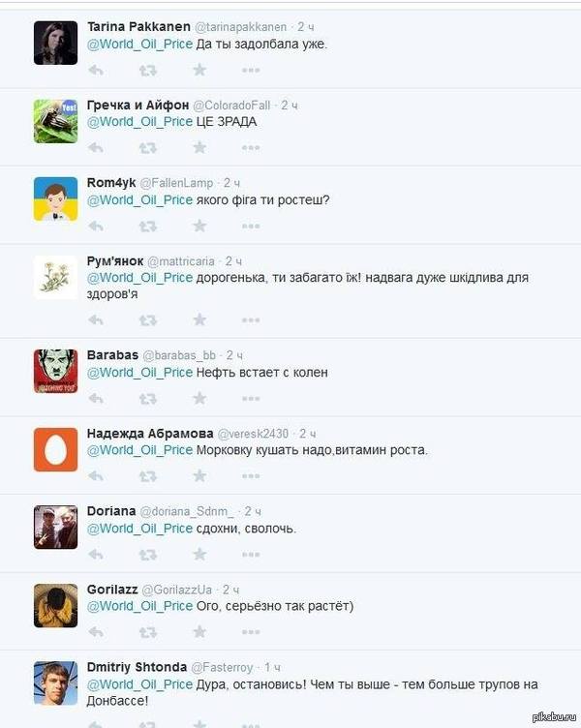581x728 pixels.
Task: Open more options on Doriana's tweet
Action: point(251,555)
